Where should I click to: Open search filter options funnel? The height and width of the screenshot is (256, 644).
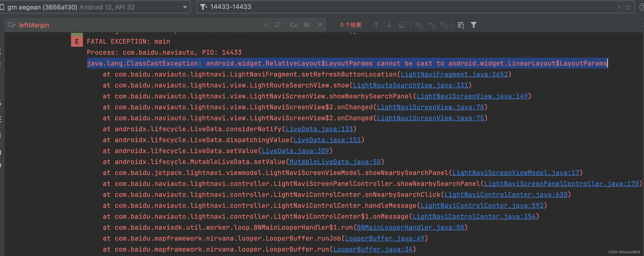click(x=473, y=25)
